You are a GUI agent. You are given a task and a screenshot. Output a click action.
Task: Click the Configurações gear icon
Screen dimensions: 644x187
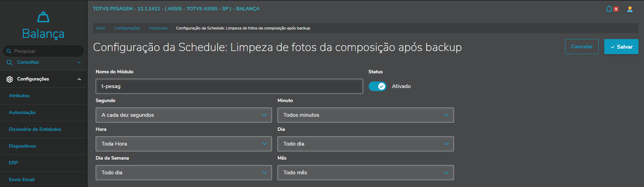click(10, 79)
